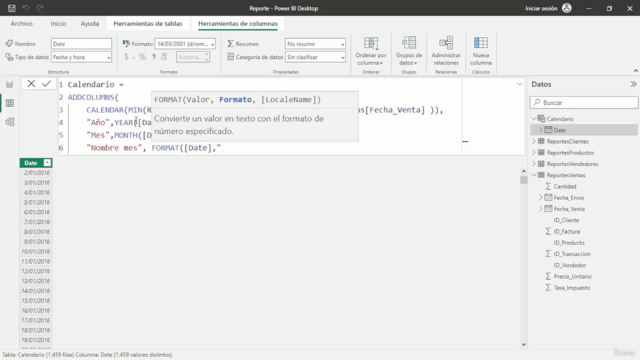Switch to Ayuda tab
The height and width of the screenshot is (360, 640).
click(90, 24)
